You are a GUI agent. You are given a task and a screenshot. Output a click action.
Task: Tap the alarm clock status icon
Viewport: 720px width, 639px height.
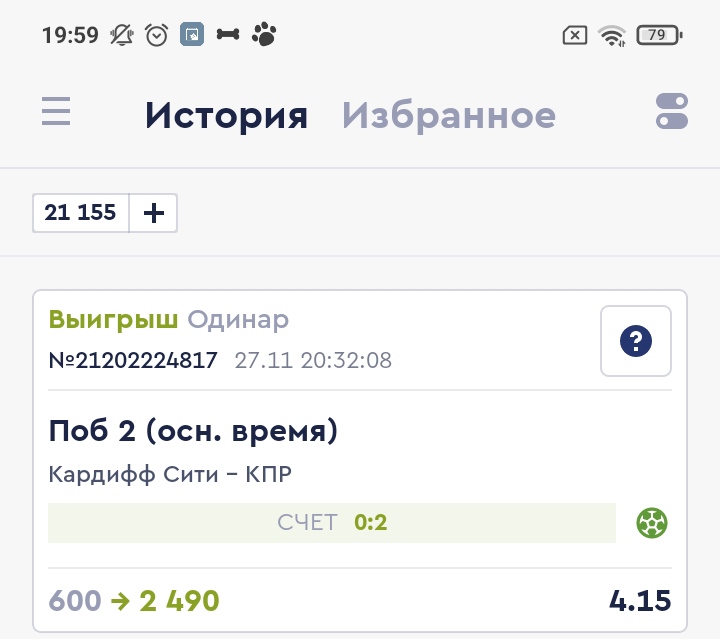[157, 36]
